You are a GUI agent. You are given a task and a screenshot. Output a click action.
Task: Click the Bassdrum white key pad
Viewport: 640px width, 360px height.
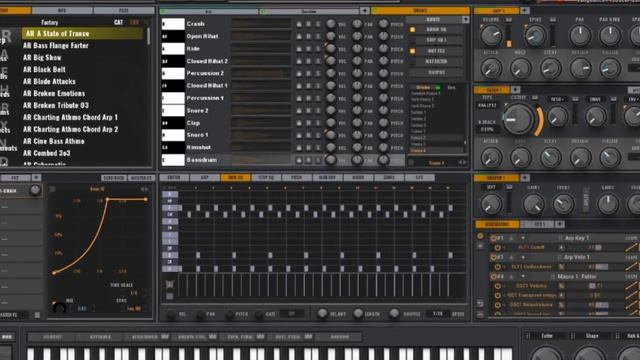[x=173, y=160]
